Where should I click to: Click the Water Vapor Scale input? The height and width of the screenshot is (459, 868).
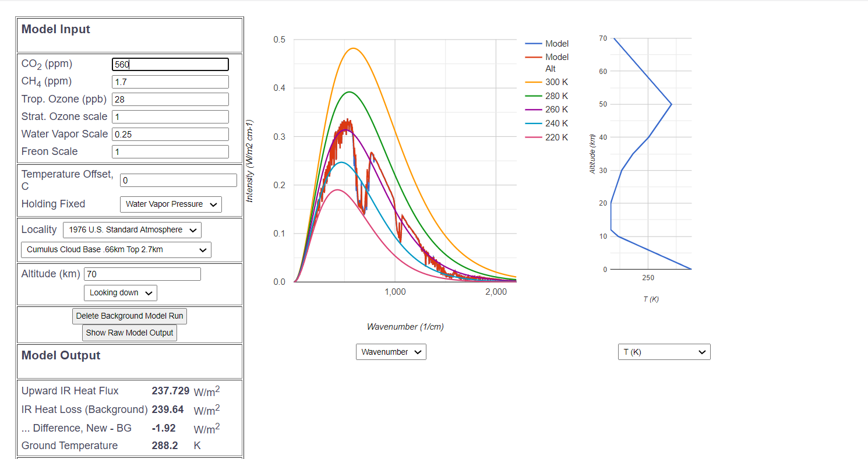point(170,135)
